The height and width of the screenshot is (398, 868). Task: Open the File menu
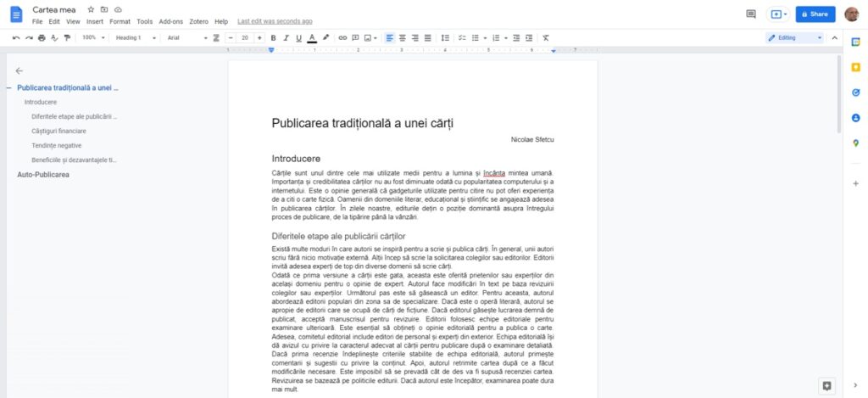click(37, 21)
